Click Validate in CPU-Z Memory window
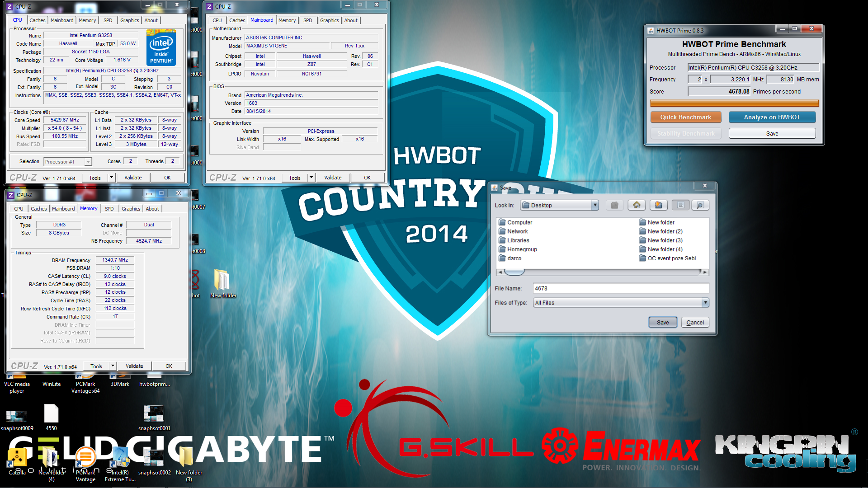Image resolution: width=868 pixels, height=488 pixels. click(x=134, y=366)
